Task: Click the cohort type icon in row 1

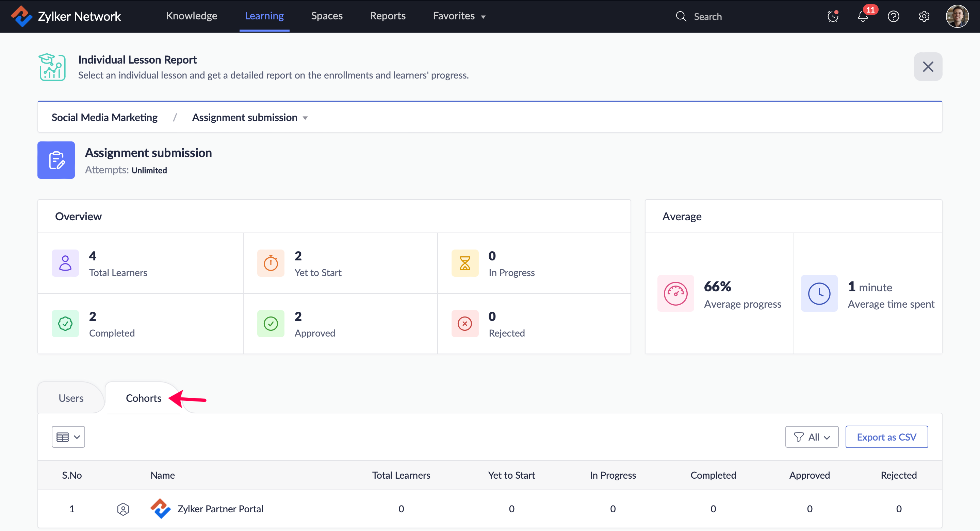Action: [x=123, y=509]
